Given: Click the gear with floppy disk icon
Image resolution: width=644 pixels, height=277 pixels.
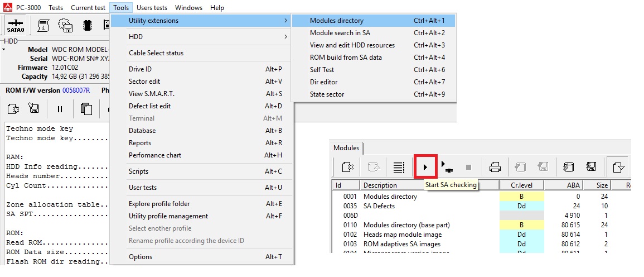Looking at the screenshot, I should (x=65, y=26).
